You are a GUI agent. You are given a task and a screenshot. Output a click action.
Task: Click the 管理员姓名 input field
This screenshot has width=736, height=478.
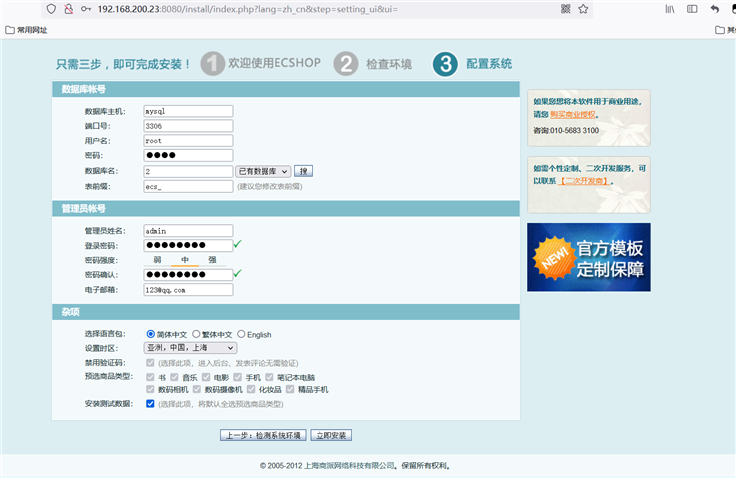tap(188, 231)
